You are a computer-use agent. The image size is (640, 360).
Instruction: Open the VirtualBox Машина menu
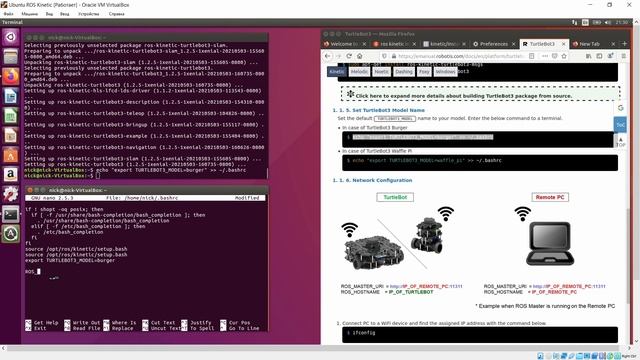tap(29, 13)
